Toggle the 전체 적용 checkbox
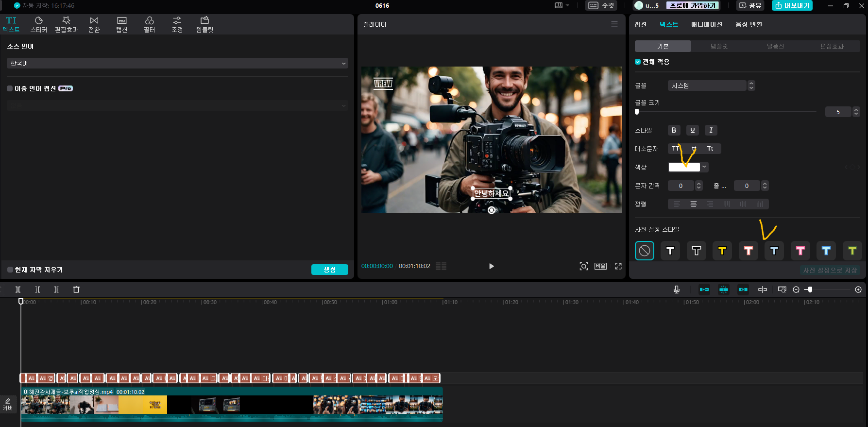868x427 pixels. (638, 62)
